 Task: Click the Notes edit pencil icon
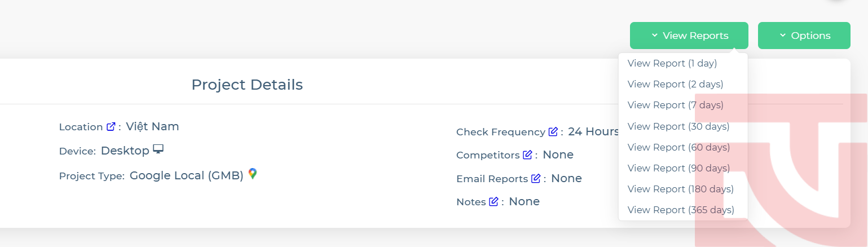[x=494, y=201]
